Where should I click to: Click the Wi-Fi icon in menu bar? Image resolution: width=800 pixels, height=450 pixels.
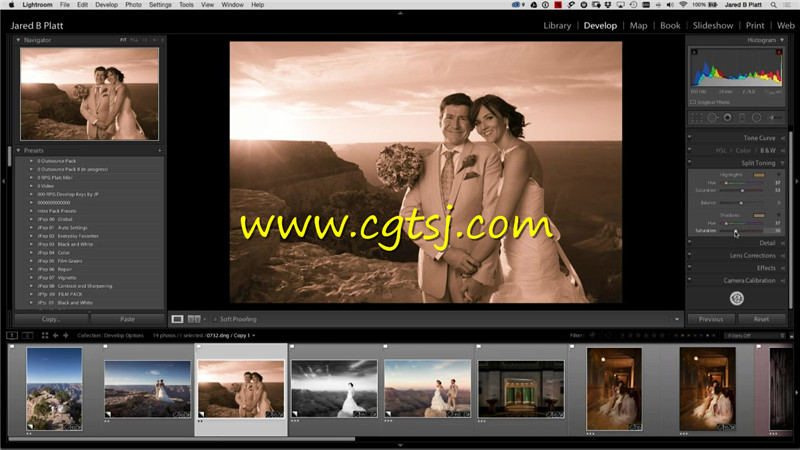(x=683, y=5)
